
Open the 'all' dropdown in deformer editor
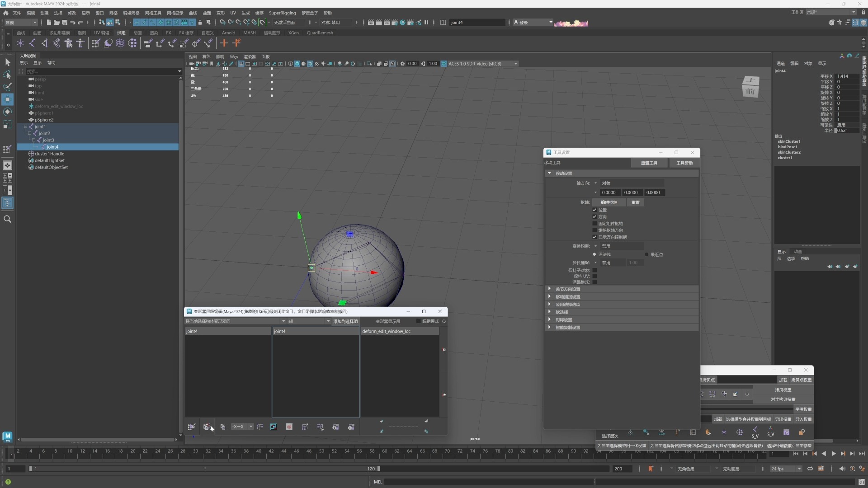[x=309, y=321]
